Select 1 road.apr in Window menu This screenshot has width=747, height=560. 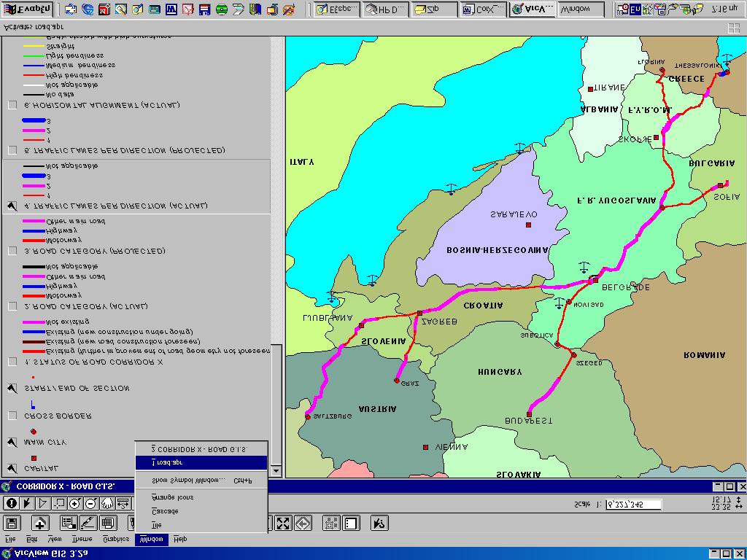(201, 462)
